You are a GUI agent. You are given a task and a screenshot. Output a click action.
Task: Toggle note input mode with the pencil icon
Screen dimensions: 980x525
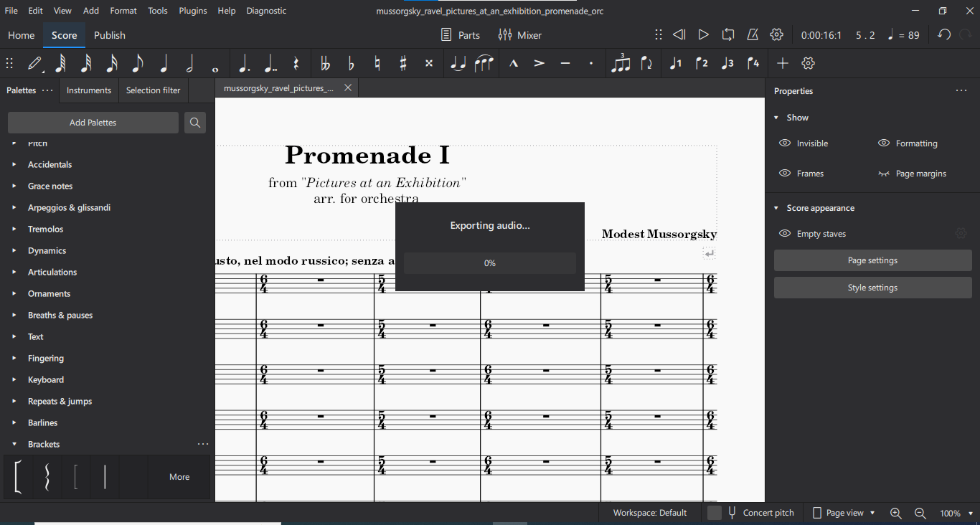34,63
